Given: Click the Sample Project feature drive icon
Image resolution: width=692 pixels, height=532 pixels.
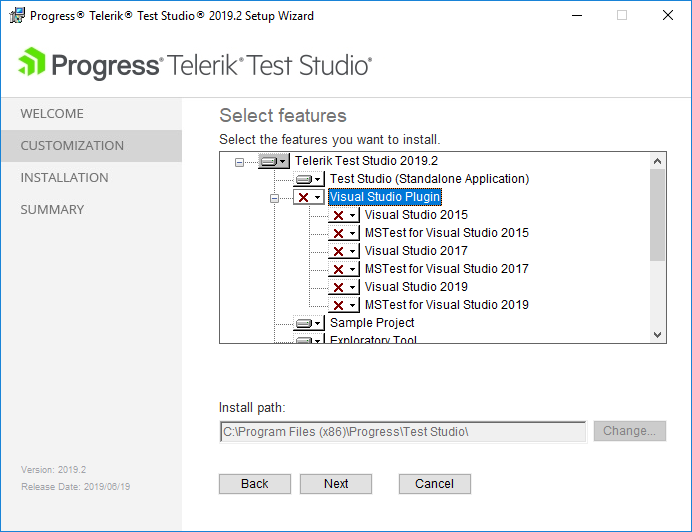Looking at the screenshot, I should (x=304, y=323).
